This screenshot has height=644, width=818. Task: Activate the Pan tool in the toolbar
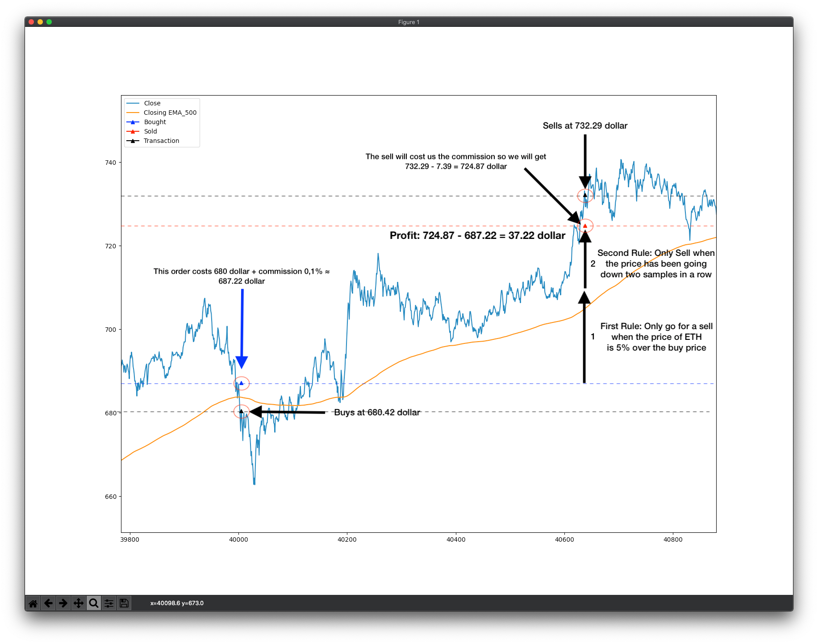(79, 603)
